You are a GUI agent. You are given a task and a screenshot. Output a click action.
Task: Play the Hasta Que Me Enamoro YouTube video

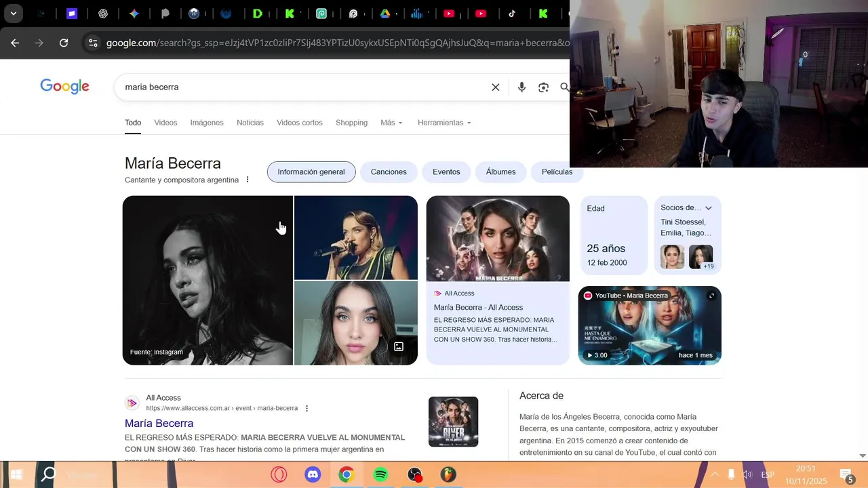tap(650, 325)
